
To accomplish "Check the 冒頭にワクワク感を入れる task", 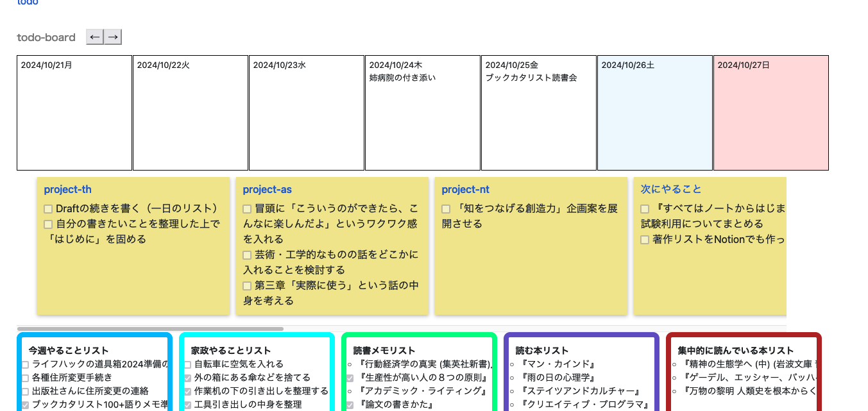I will 246,208.
